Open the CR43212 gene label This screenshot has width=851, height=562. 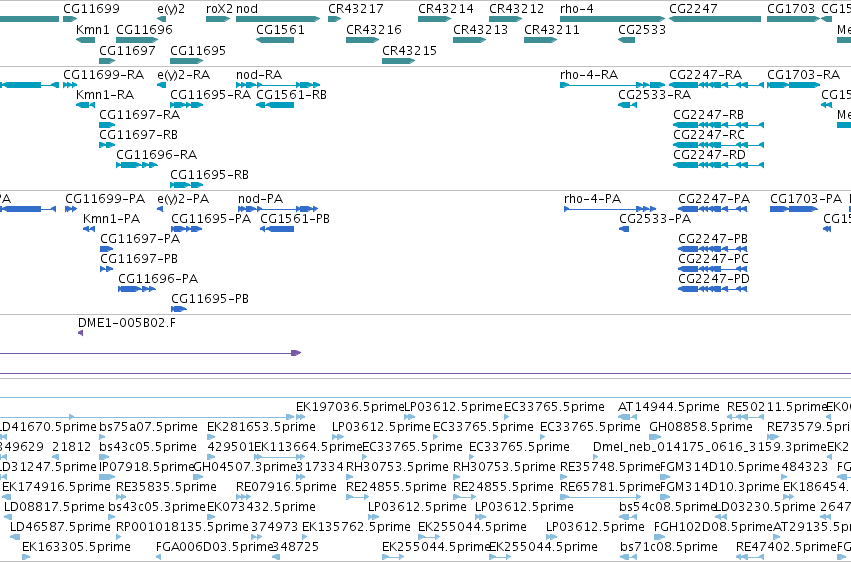(x=516, y=9)
